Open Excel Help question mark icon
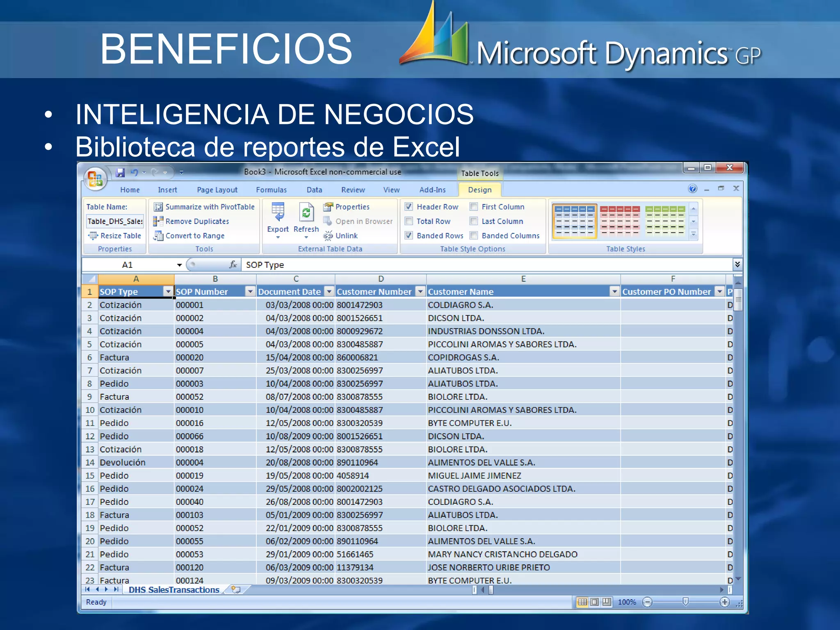The width and height of the screenshot is (840, 630). [x=692, y=189]
